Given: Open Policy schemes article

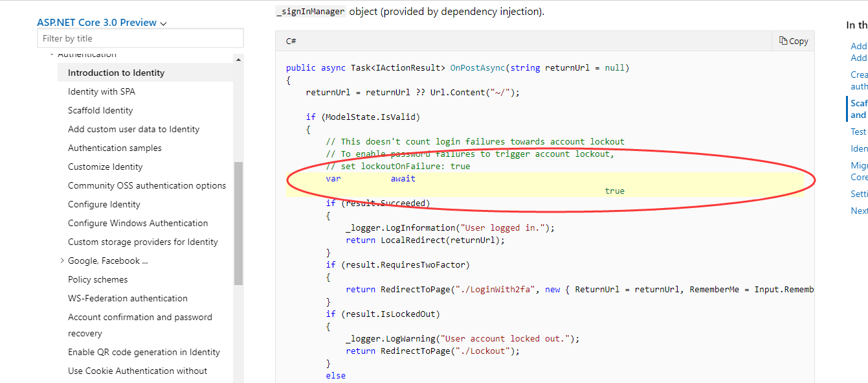Looking at the screenshot, I should pyautogui.click(x=98, y=279).
